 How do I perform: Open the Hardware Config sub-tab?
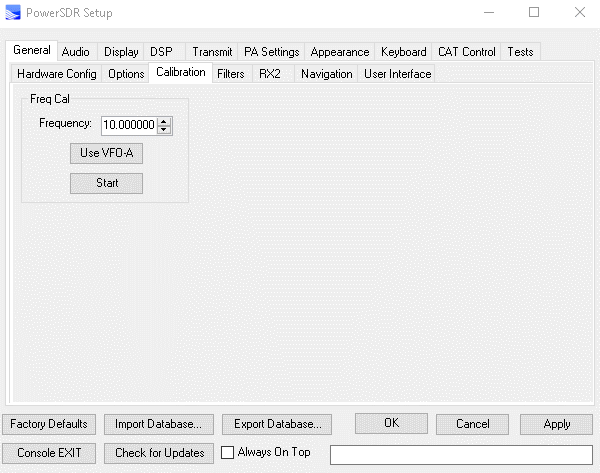57,74
